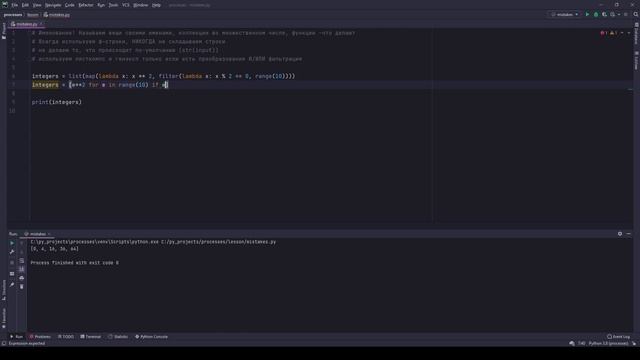Image resolution: width=640 pixels, height=360 pixels.
Task: Click the gray Stop icon in top toolbar
Action: tap(626, 14)
